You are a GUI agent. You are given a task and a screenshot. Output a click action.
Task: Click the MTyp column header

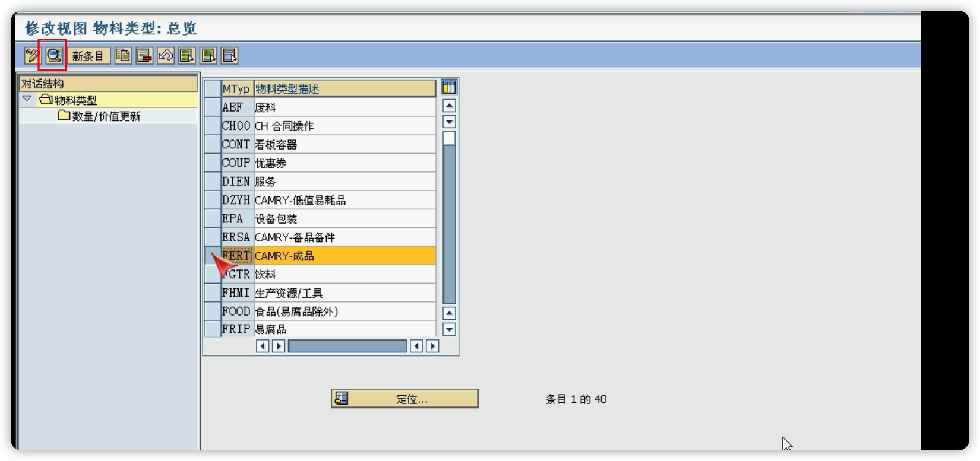click(x=237, y=89)
